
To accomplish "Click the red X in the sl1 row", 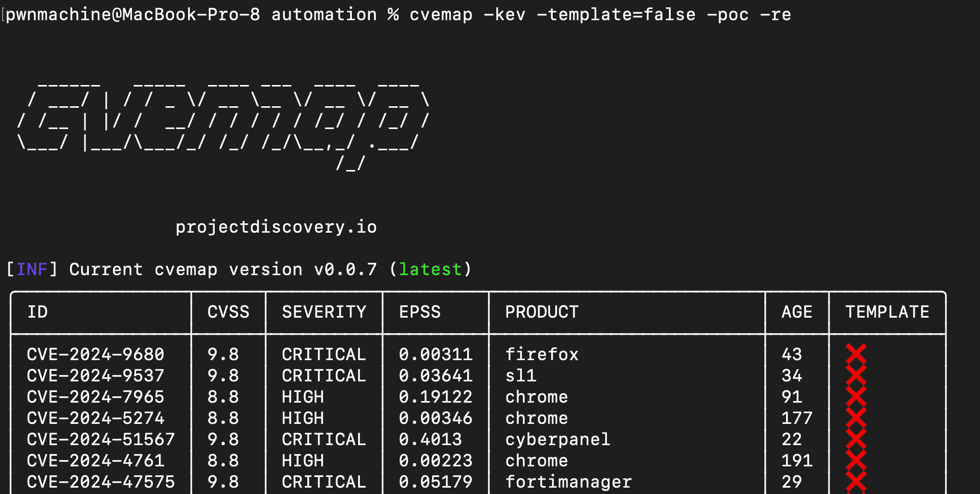I will [856, 376].
